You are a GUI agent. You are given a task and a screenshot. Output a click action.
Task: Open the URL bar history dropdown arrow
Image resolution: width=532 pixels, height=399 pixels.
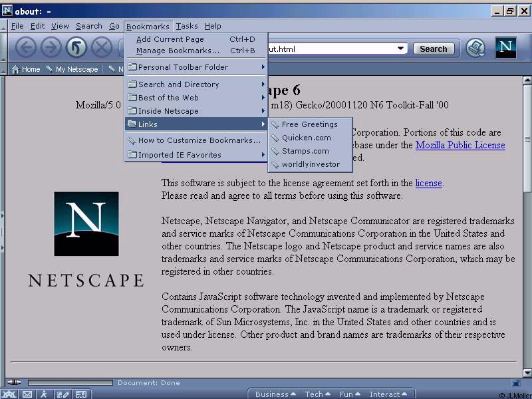pyautogui.click(x=400, y=49)
